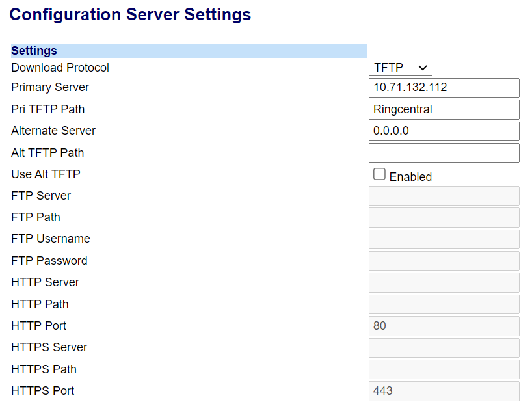Select the FTP Username field
532x413 pixels.
(444, 239)
